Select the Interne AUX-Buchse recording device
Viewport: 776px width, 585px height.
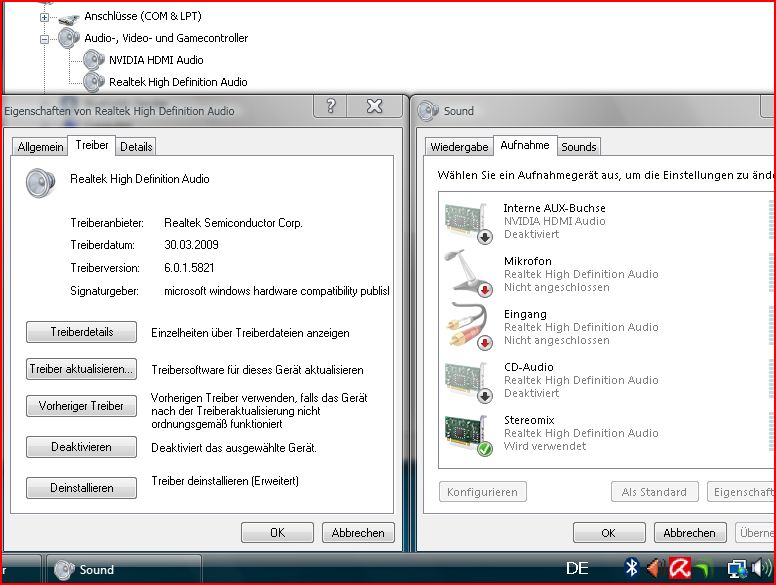point(606,222)
